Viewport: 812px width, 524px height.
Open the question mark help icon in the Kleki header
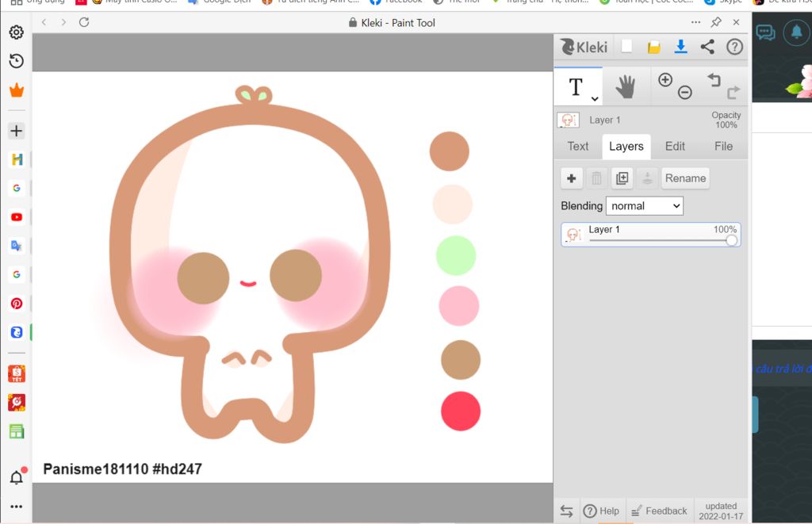coord(734,47)
